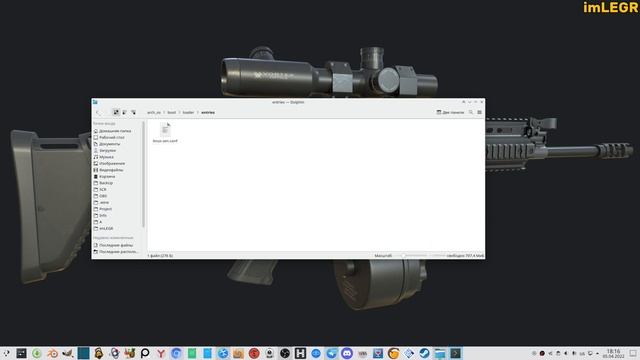640x360 pixels.
Task: Switch to icons view mode
Action: pos(116,112)
